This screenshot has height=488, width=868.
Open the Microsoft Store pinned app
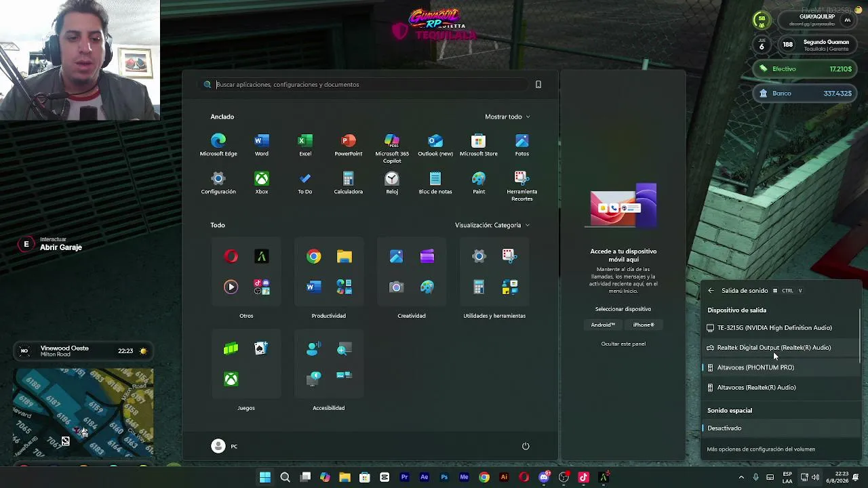[x=479, y=145]
